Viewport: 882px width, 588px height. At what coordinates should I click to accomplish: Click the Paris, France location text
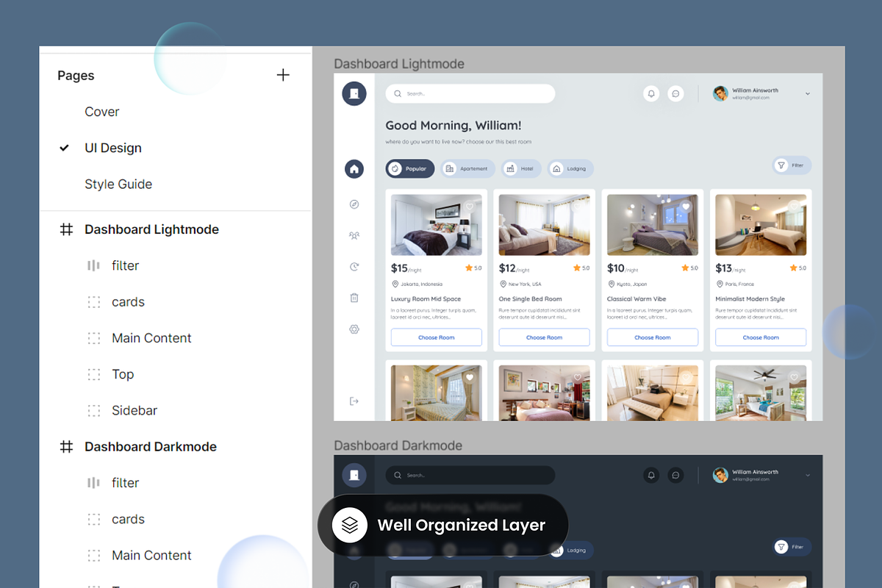(x=740, y=284)
